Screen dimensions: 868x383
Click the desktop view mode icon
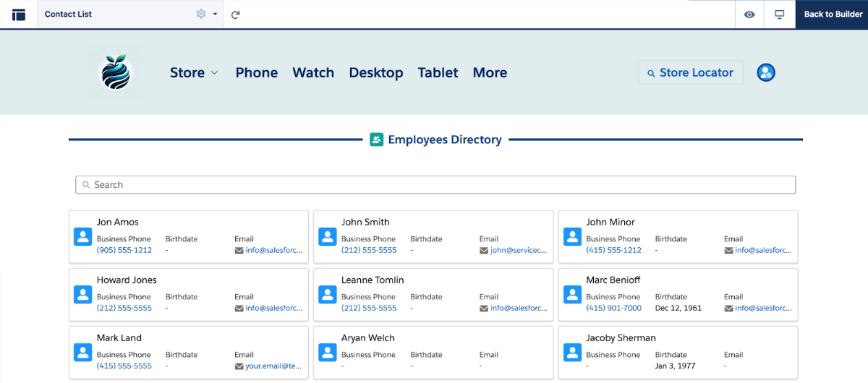pyautogui.click(x=780, y=14)
